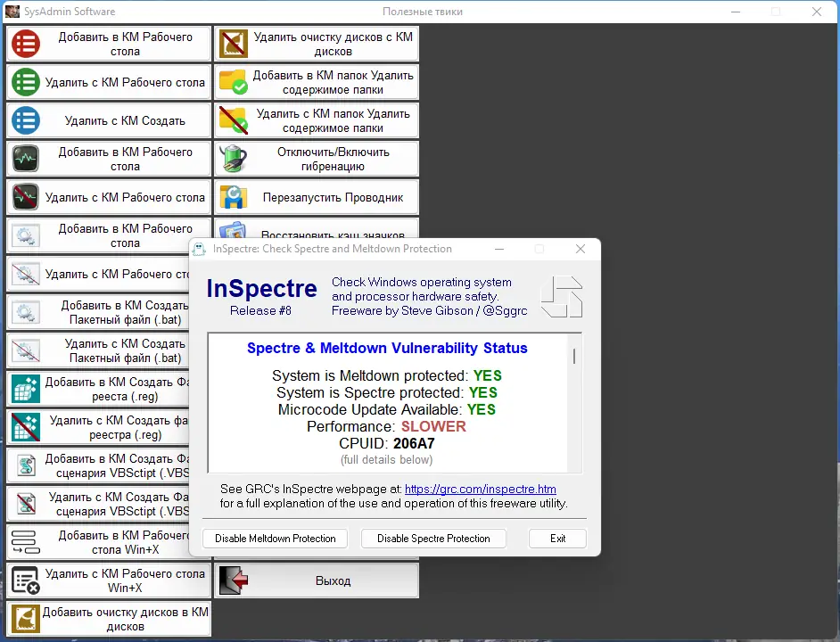Click battery hibernation icon

[x=234, y=159]
